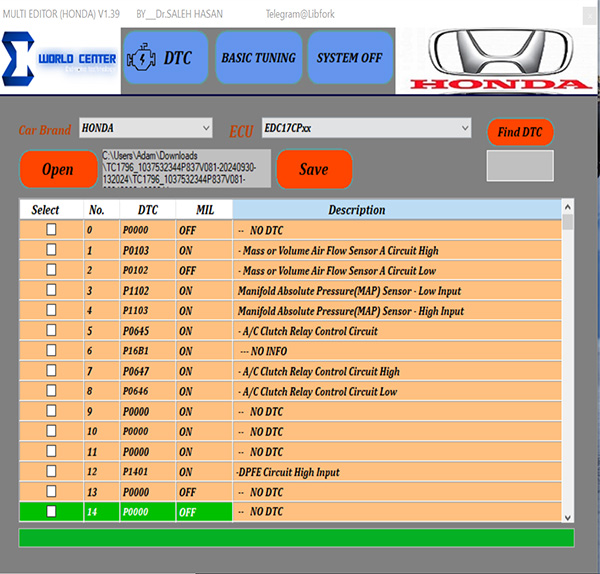Screen dimensions: 600x574
Task: Tick the checkbox in row number 11
Action: [51, 451]
